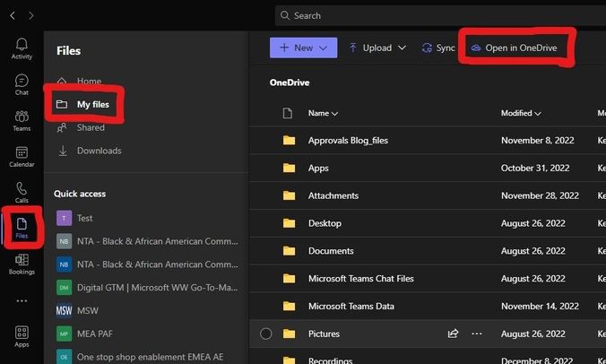Click the Desktop folder icon
Viewport: 606px width, 364px height.
pos(289,223)
